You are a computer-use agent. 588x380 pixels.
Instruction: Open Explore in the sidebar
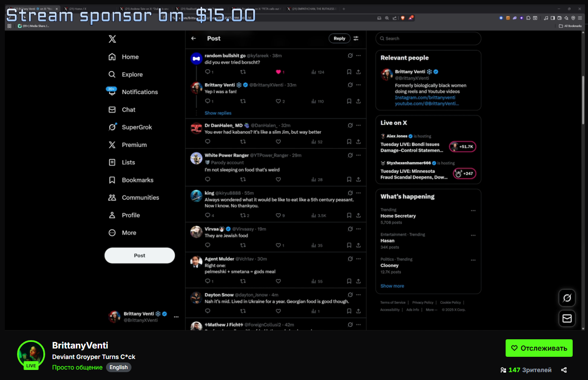click(126, 74)
